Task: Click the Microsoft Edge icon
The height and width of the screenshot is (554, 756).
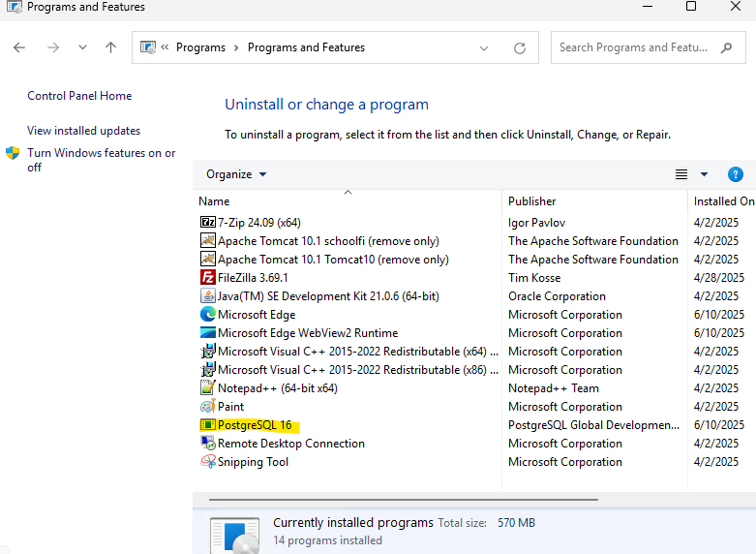Action: point(208,314)
